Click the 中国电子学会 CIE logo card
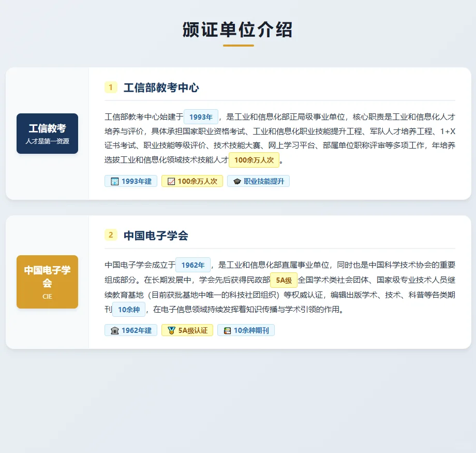476x453 pixels. tap(48, 282)
